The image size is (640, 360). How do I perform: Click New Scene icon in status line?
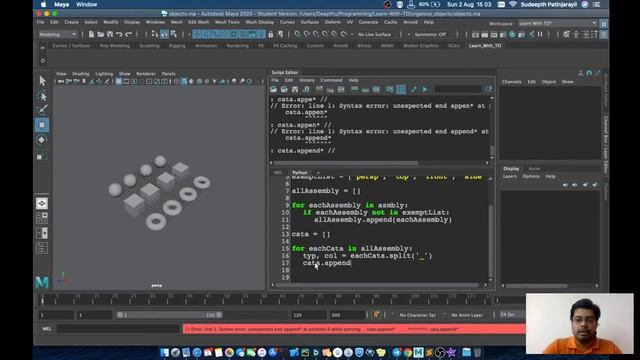pyautogui.click(x=91, y=35)
